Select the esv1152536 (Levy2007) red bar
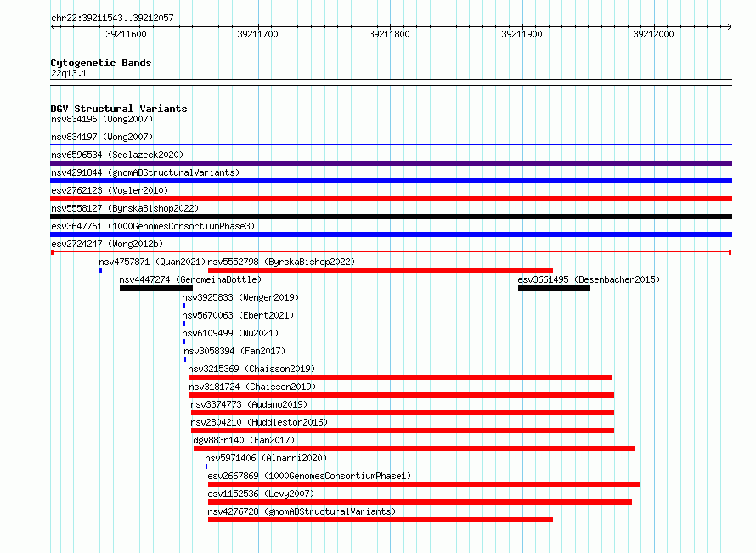 click(x=420, y=502)
